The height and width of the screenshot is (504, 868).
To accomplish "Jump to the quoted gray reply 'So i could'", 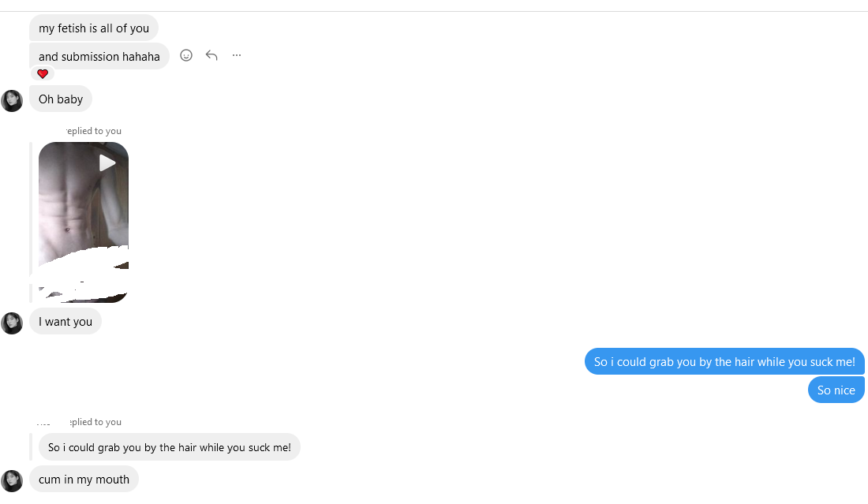I will [x=169, y=447].
